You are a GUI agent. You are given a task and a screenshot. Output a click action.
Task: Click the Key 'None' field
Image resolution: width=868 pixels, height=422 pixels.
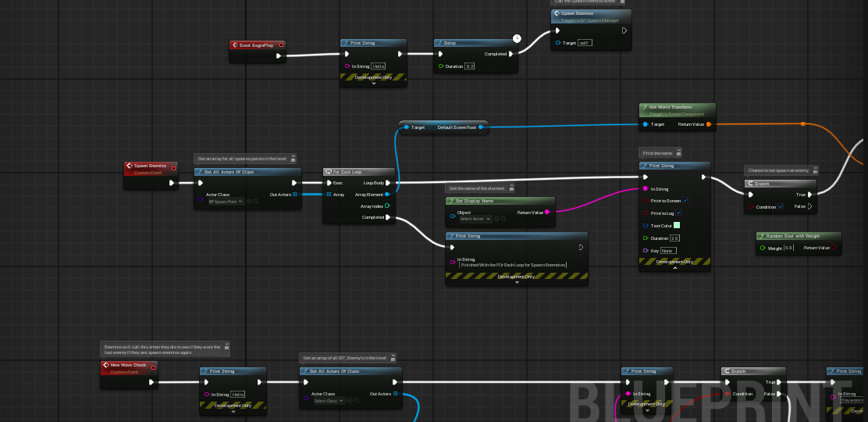(x=667, y=251)
